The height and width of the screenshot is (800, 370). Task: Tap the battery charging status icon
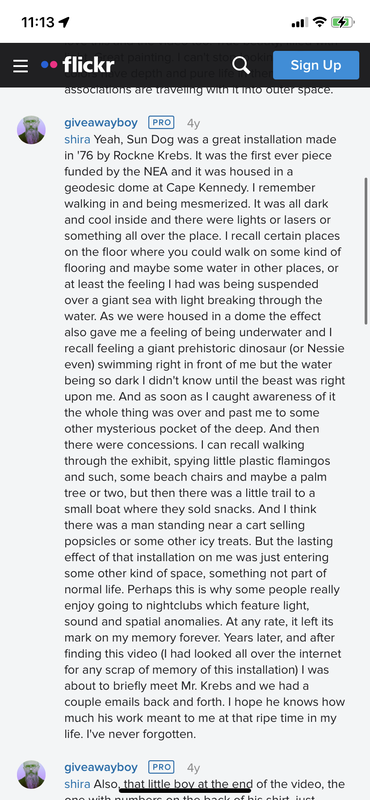[x=342, y=22]
